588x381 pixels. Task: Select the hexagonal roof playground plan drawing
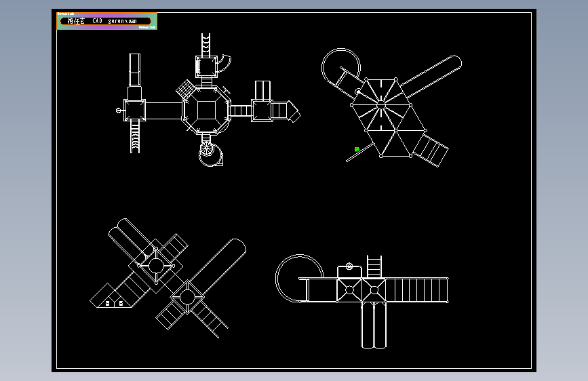[x=391, y=108]
